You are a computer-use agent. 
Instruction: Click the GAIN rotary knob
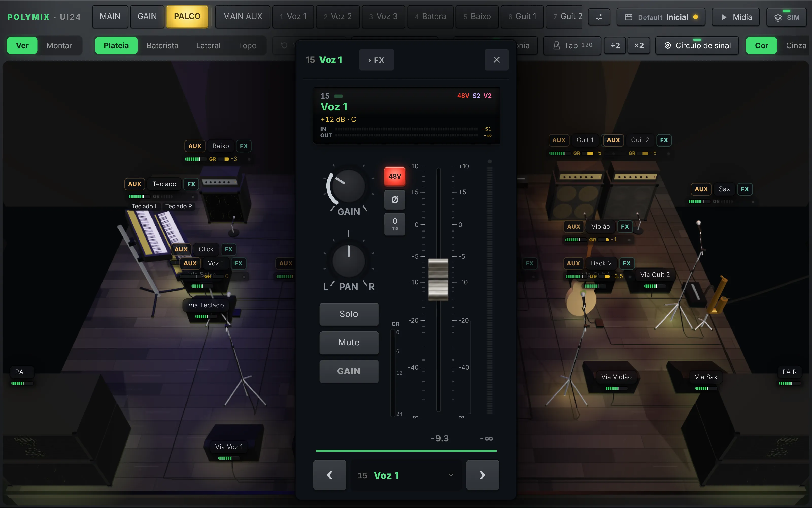[x=348, y=186]
